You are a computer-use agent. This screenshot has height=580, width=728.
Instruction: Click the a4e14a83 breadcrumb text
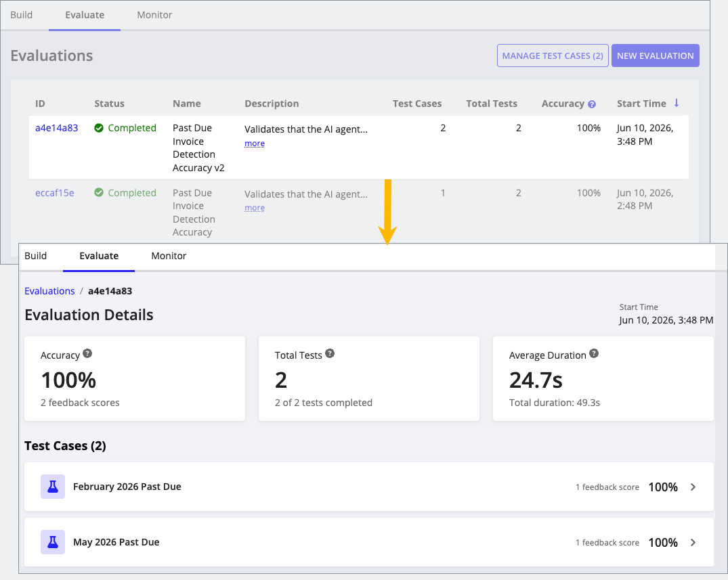(x=110, y=291)
